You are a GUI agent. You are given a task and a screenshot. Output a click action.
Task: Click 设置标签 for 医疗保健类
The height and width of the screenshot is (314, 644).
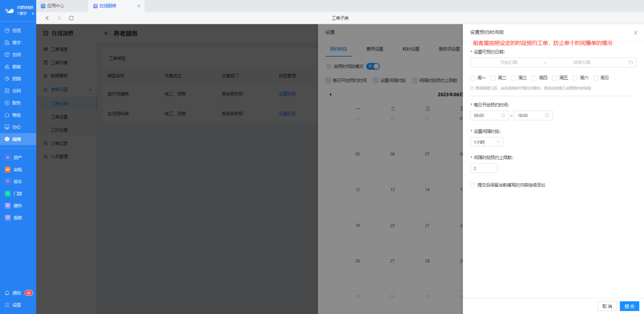pos(287,94)
